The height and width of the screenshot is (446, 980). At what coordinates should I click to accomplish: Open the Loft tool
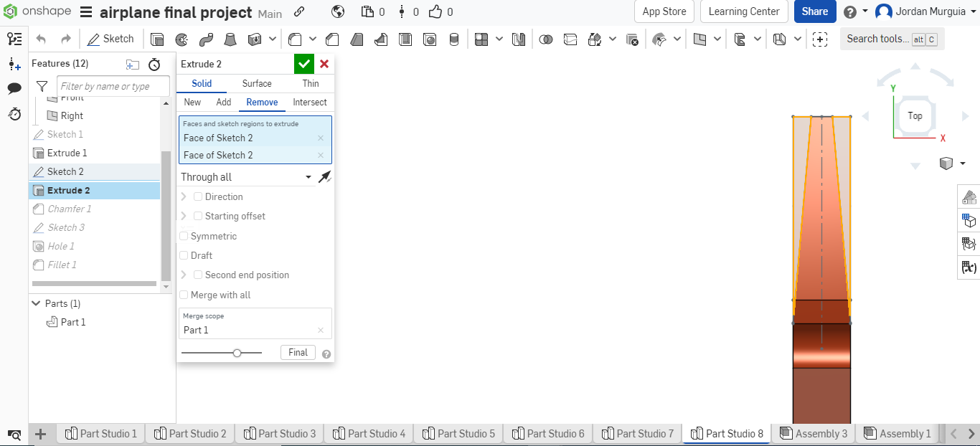(x=230, y=39)
